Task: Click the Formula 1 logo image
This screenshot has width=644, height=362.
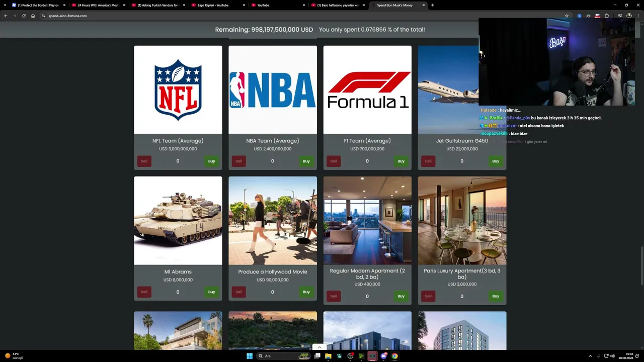Action: (367, 90)
